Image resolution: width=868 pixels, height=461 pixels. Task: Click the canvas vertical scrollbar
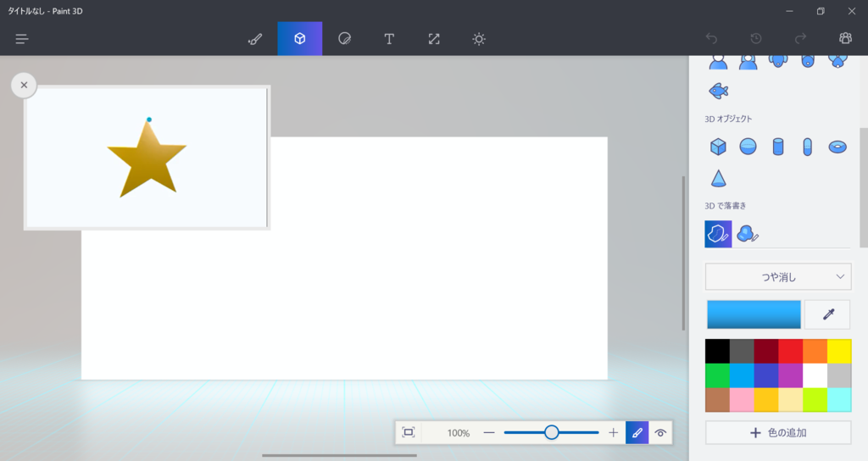[x=684, y=253]
